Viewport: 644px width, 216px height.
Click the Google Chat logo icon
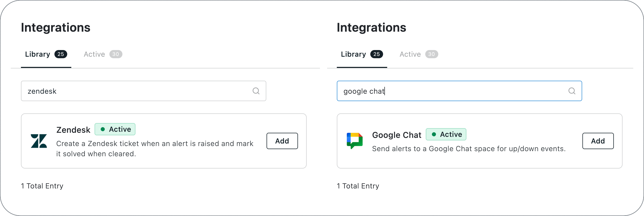tap(355, 141)
